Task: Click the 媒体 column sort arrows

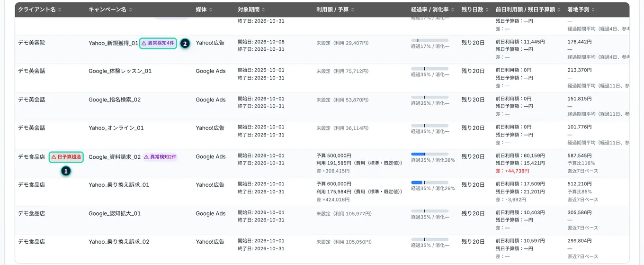Action: pos(210,9)
